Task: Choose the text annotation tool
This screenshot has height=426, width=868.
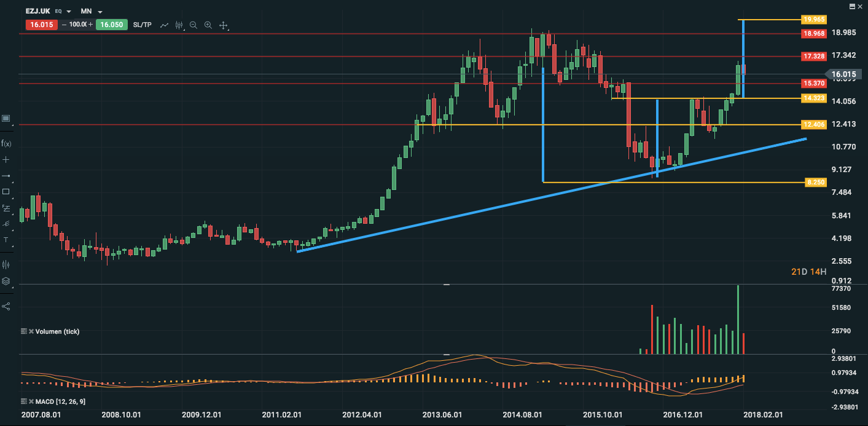Action: [x=6, y=239]
